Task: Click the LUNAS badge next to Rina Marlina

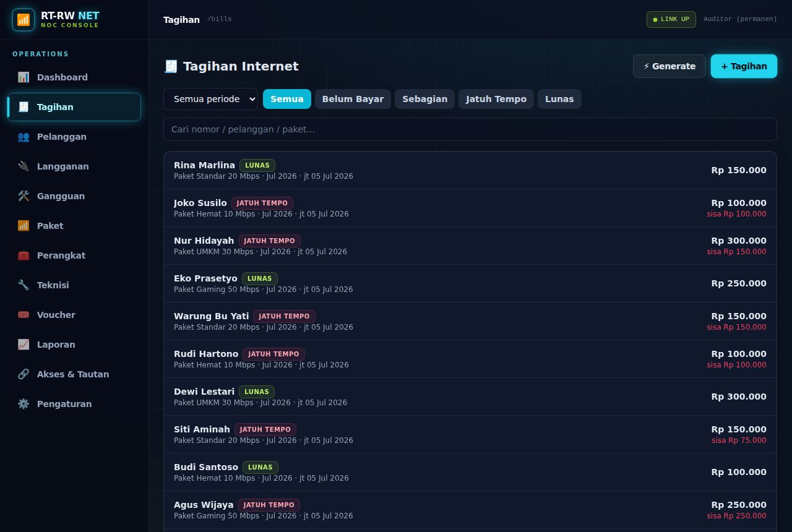Action: (257, 165)
